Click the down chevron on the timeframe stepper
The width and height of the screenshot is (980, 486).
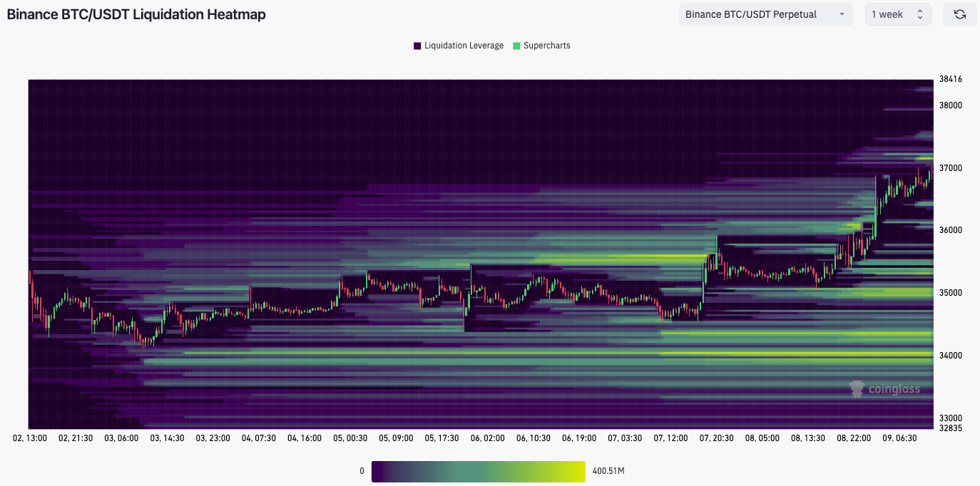921,18
